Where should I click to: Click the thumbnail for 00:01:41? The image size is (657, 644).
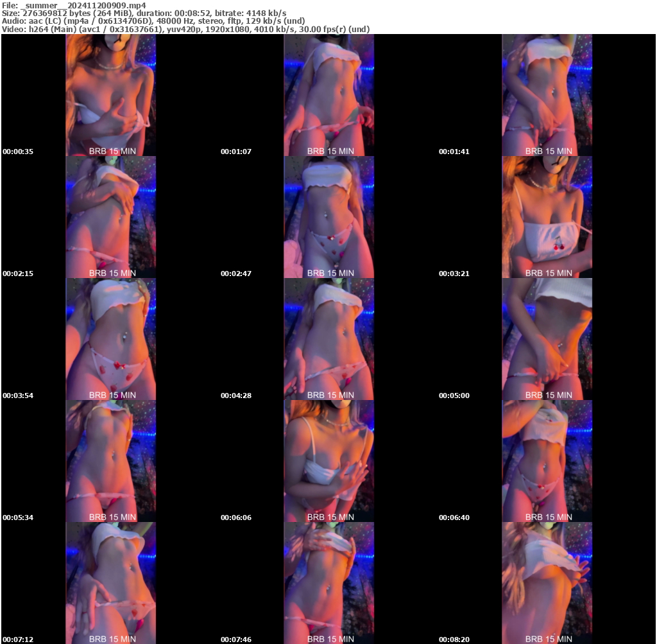[547, 95]
